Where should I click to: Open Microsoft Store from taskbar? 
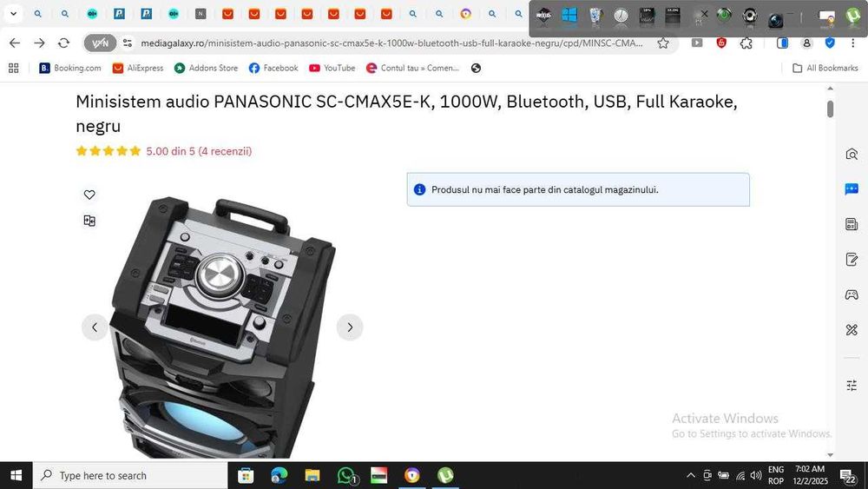coord(246,475)
